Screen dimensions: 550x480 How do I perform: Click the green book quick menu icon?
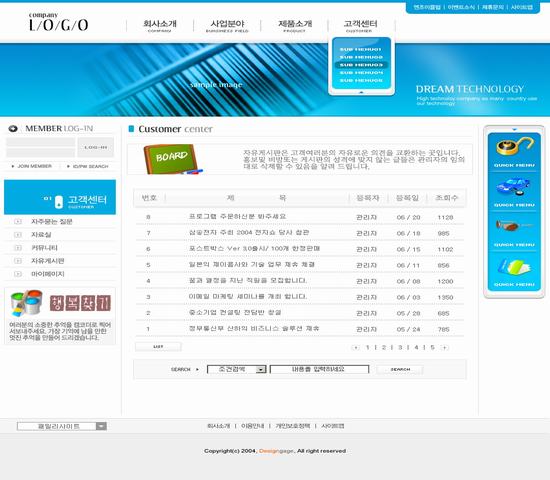tap(514, 267)
